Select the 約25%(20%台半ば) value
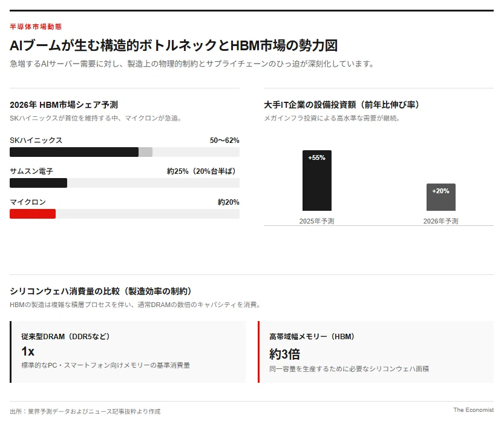 201,171
